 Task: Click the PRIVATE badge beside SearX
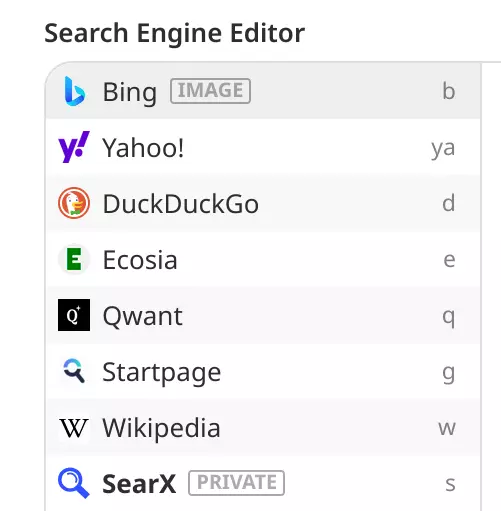[236, 482]
